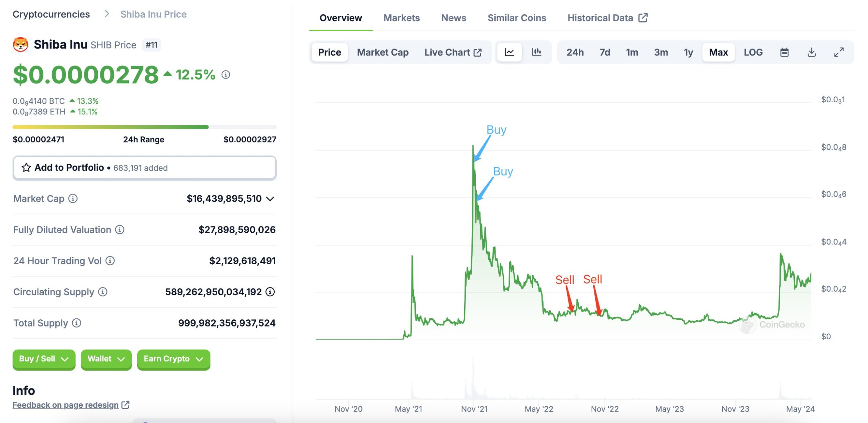Switch to line chart view icon
This screenshot has width=868, height=423.
(x=509, y=52)
